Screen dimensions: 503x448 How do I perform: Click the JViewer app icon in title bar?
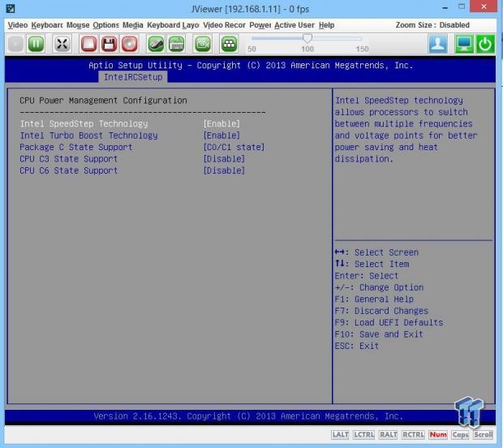point(11,8)
